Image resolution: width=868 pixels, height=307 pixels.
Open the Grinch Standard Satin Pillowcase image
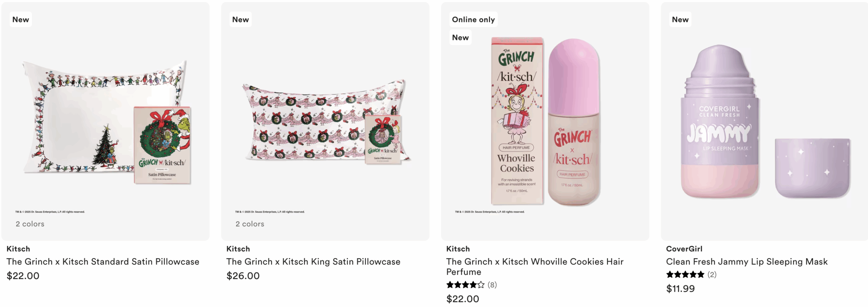click(105, 122)
